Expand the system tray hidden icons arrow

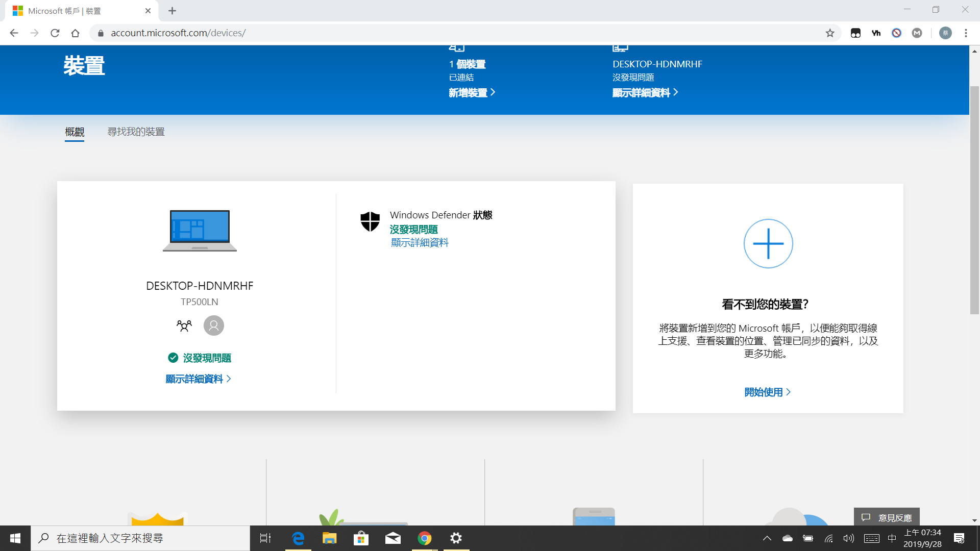pos(767,538)
